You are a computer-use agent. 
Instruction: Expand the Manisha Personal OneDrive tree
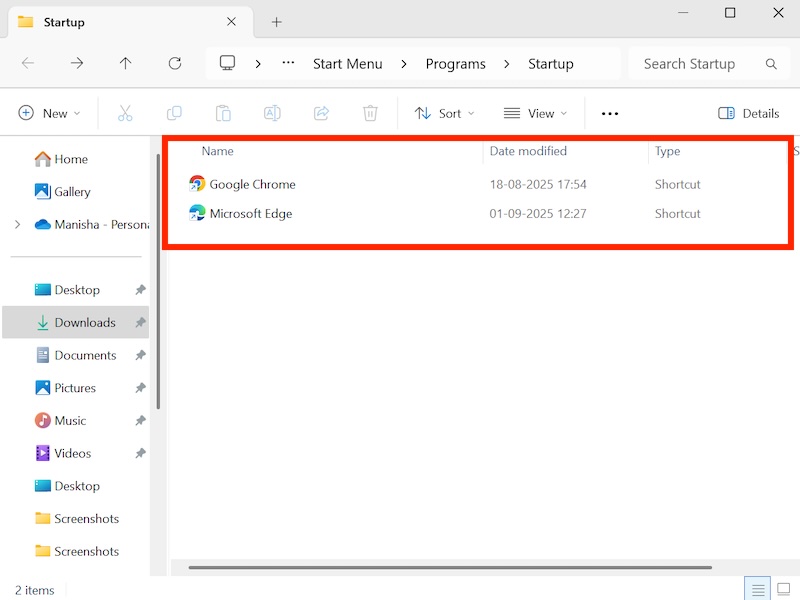click(17, 225)
